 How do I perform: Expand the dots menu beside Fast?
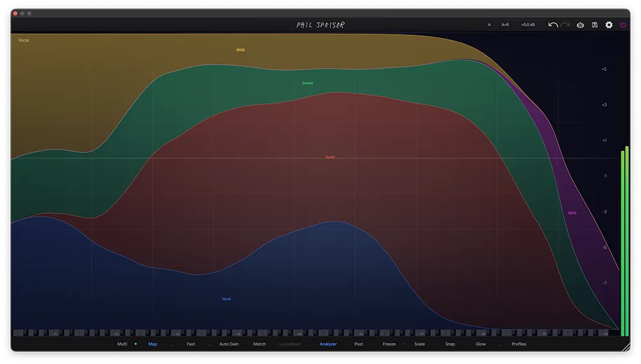[210, 344]
